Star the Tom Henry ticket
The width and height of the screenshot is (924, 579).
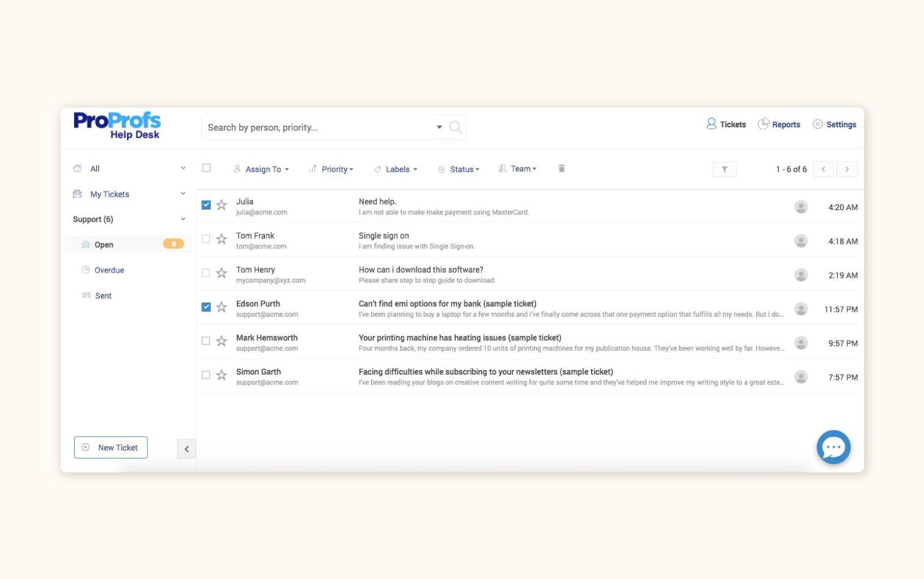click(x=221, y=273)
